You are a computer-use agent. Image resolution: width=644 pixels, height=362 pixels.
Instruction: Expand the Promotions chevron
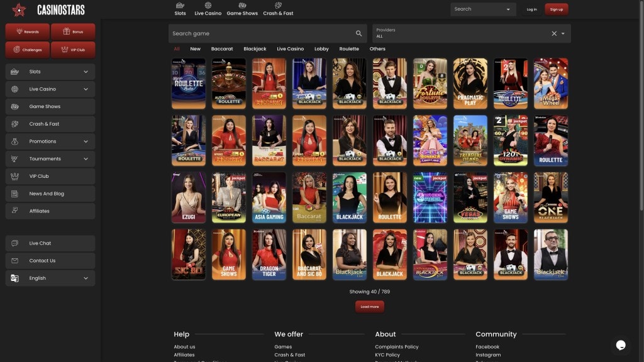[86, 141]
